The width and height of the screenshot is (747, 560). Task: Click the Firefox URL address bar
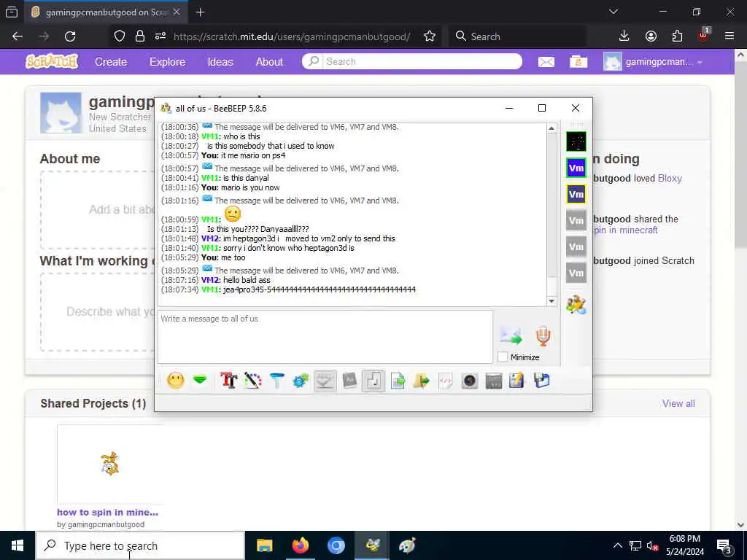[x=290, y=36]
